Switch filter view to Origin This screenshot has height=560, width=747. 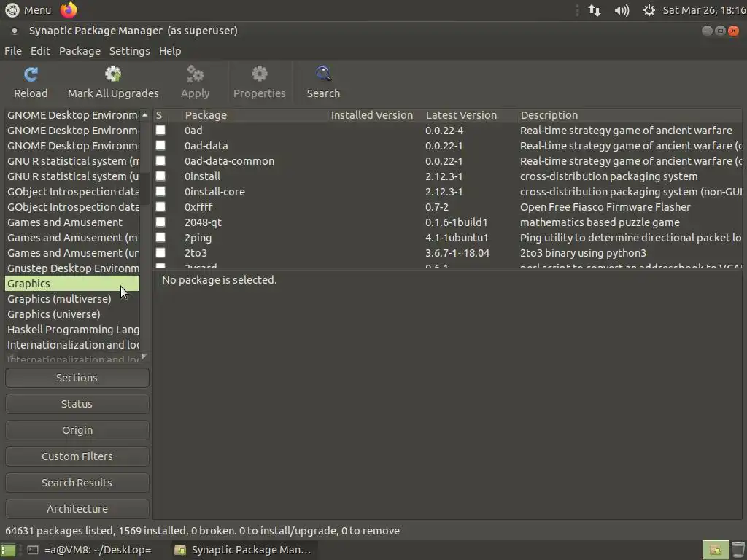(77, 430)
